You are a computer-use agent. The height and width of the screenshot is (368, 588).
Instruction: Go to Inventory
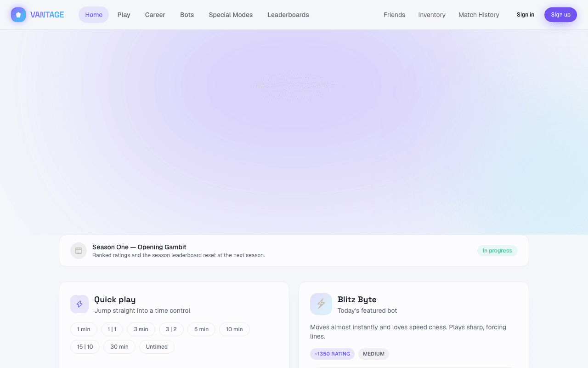432,15
